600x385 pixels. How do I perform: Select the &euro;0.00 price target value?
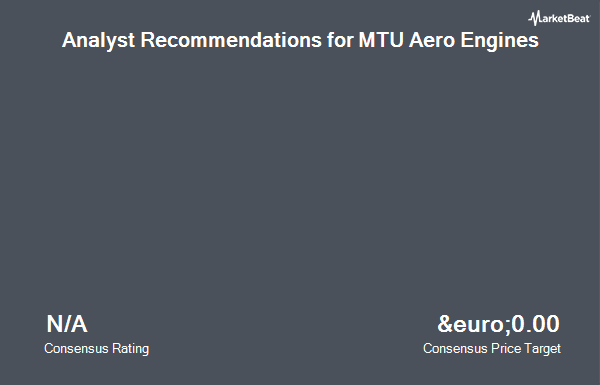[498, 324]
